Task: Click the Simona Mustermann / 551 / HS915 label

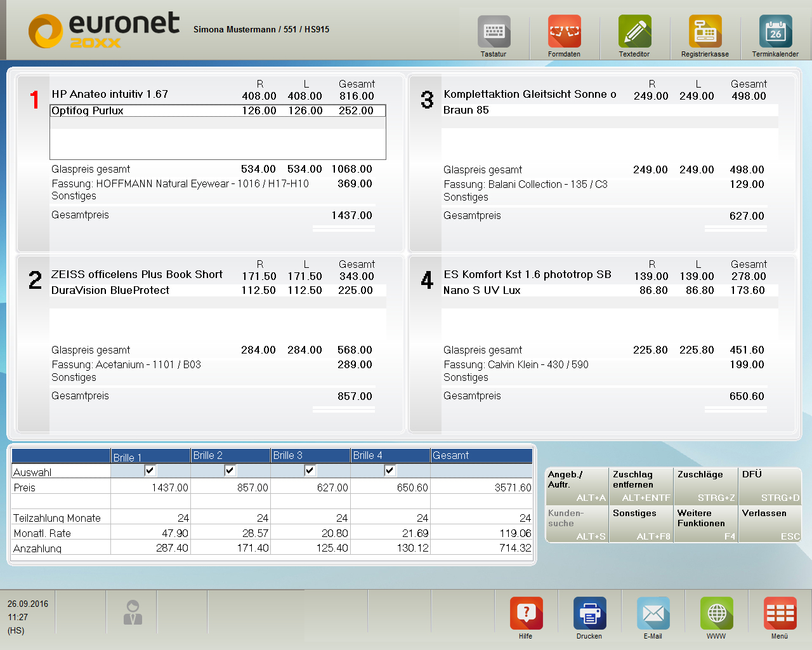Action: point(261,29)
